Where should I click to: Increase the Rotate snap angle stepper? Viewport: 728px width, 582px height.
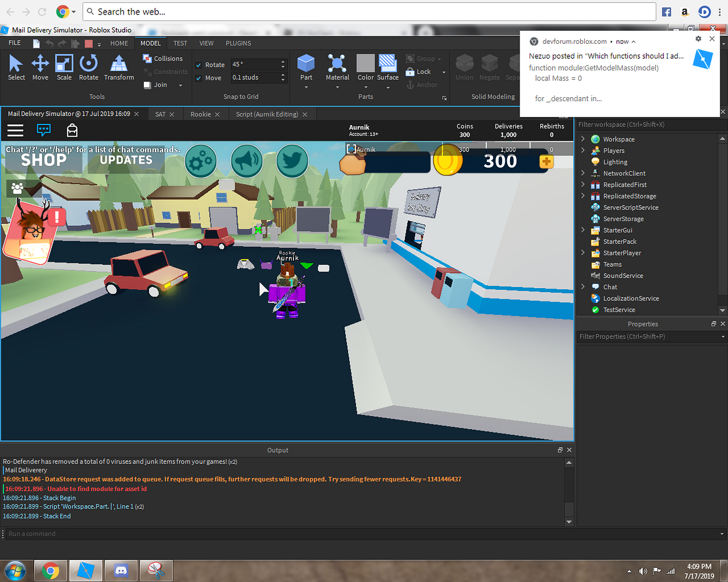click(283, 62)
